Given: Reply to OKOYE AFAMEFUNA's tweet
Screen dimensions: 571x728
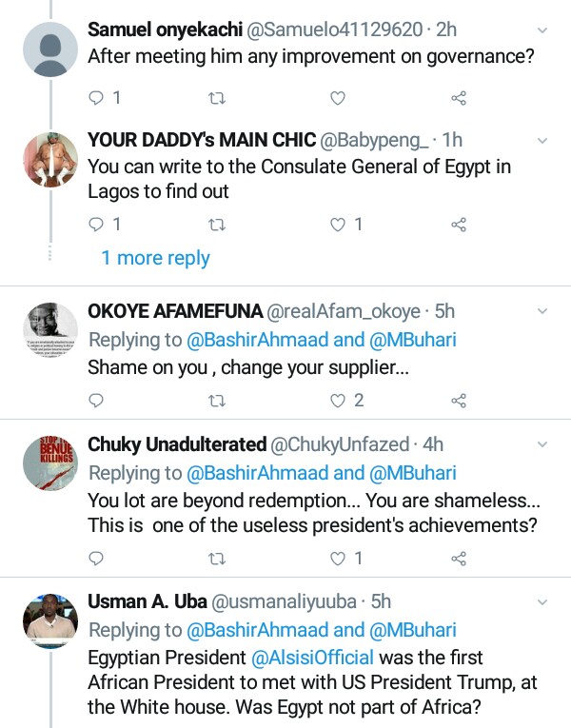Looking at the screenshot, I should (x=95, y=400).
